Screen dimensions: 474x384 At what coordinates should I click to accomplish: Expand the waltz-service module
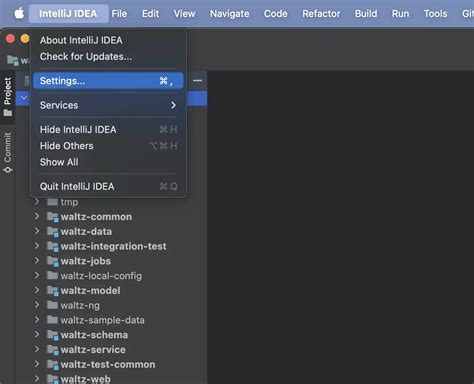37,349
